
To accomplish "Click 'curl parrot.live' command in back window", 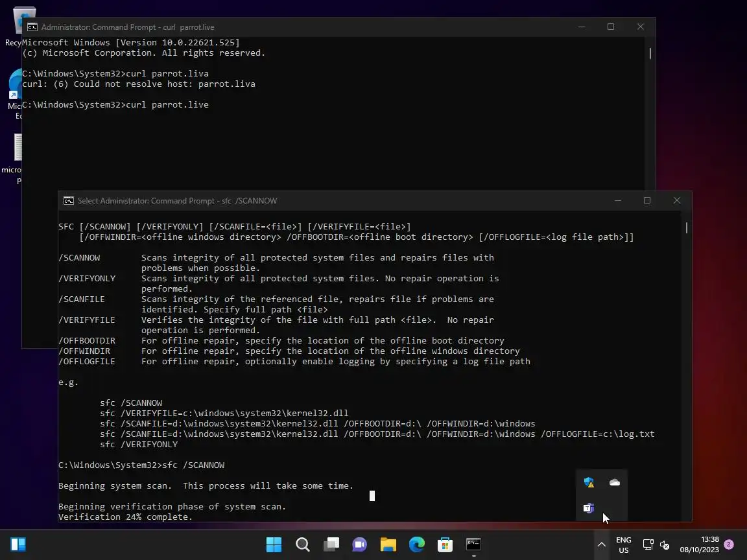I will pos(167,105).
